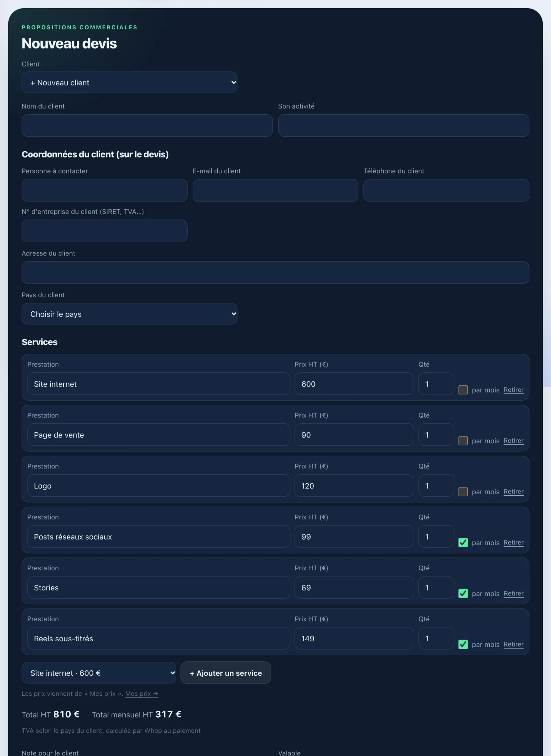Edit the Site internet prestation name
Screen dimensions: 551x756
(159, 384)
